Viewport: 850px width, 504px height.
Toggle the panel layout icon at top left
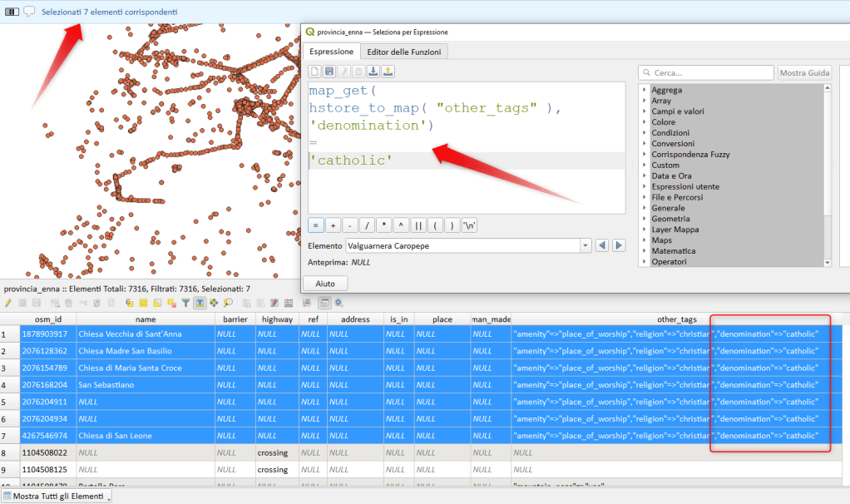tap(12, 12)
